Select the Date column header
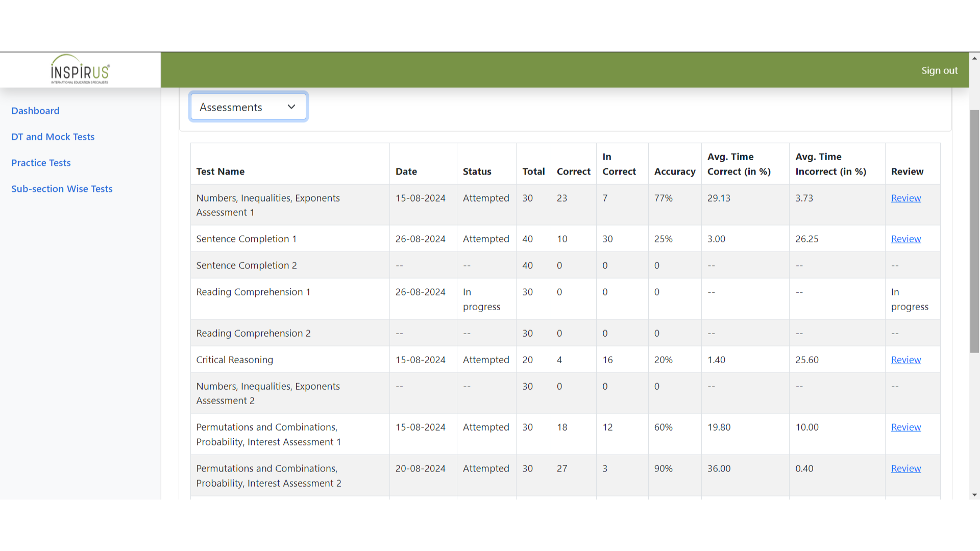The height and width of the screenshot is (551, 980). pos(406,171)
